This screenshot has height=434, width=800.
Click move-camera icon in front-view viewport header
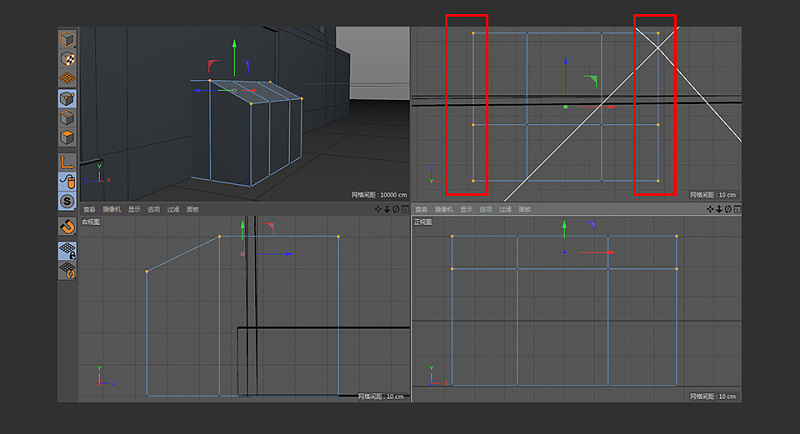(710, 209)
